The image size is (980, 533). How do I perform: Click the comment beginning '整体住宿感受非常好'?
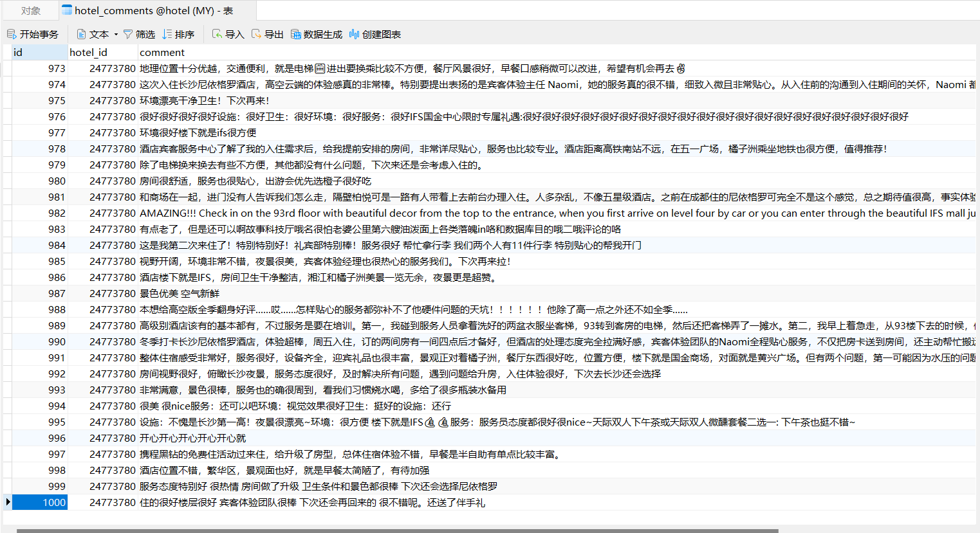click(x=557, y=357)
